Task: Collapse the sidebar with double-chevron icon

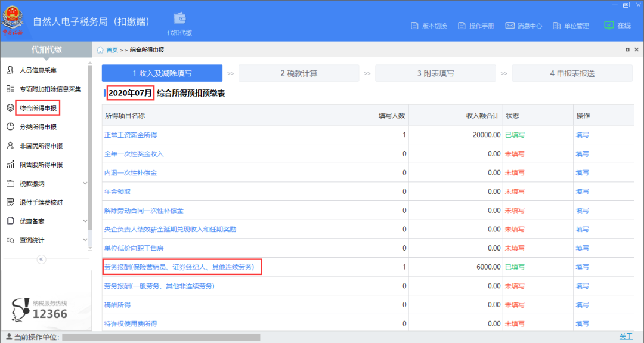Action: pos(41,259)
